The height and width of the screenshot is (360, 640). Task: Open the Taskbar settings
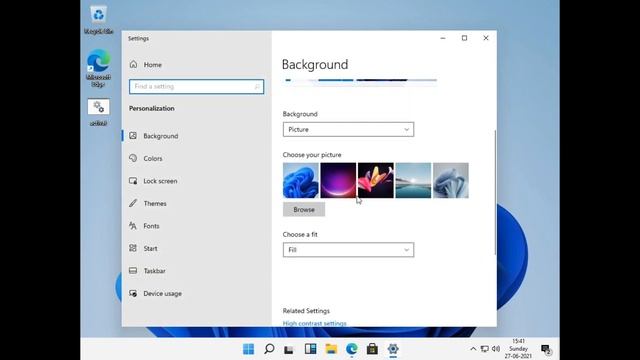click(x=154, y=271)
